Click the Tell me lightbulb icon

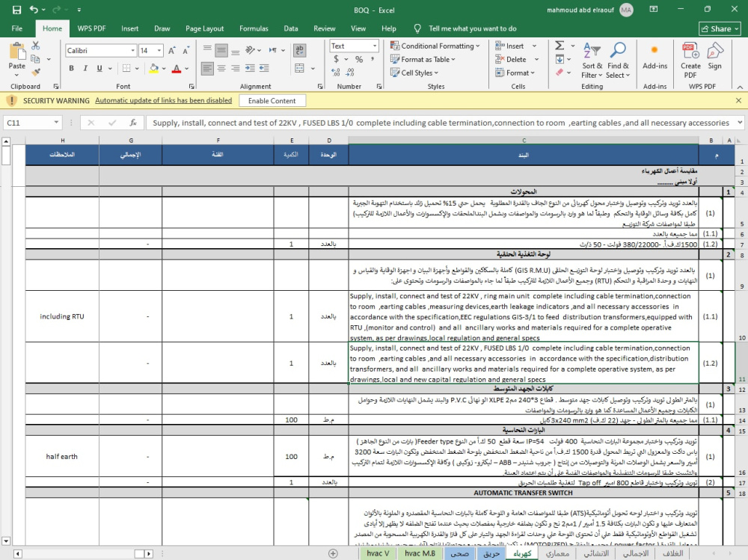click(417, 28)
